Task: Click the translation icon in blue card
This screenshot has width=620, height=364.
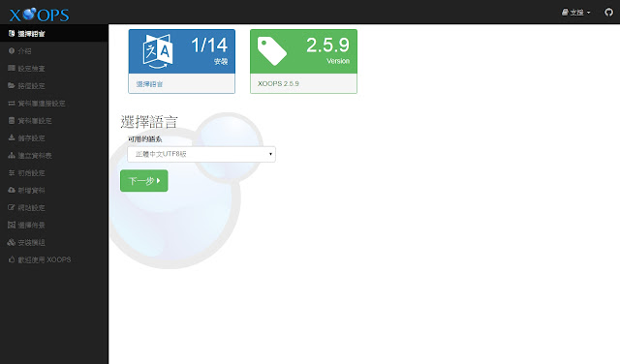Action: [x=158, y=51]
